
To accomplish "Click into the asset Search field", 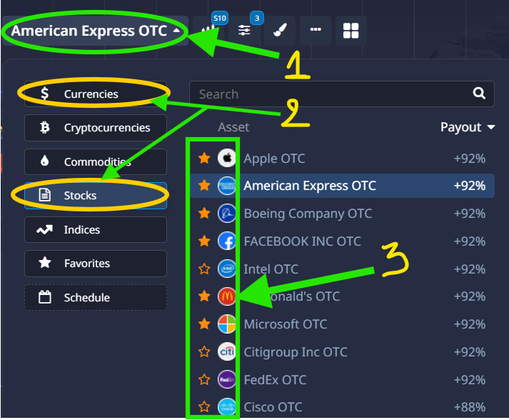I will (328, 94).
